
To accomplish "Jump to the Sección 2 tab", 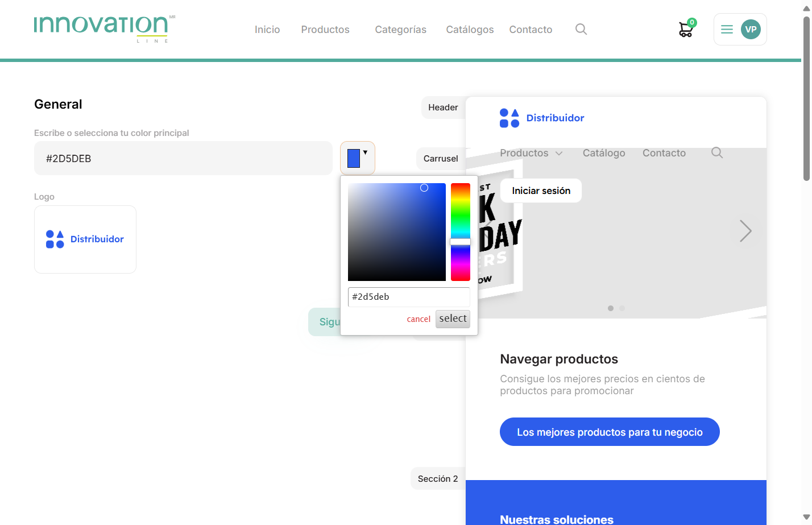I will coord(438,479).
